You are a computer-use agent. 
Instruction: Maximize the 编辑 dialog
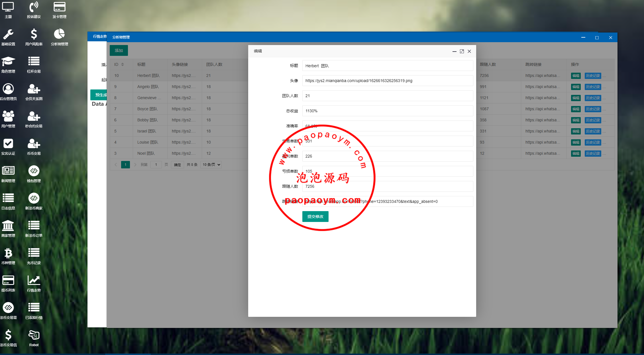(x=462, y=51)
